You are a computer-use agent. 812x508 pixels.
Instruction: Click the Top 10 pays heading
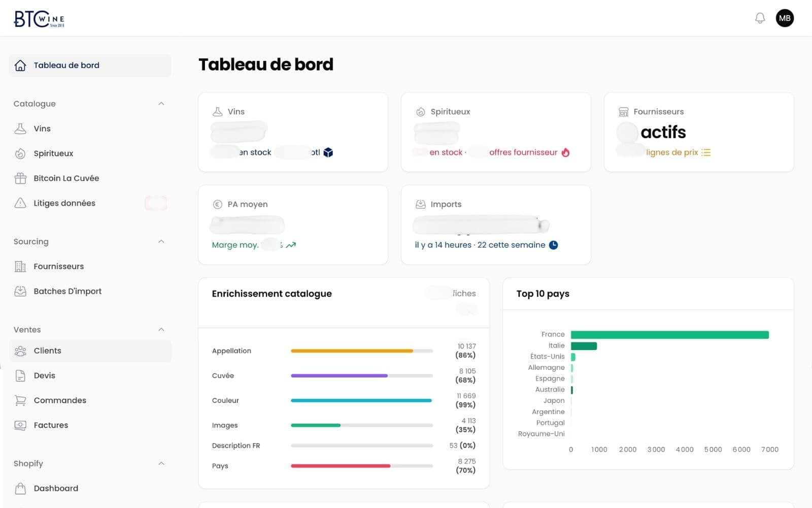coord(543,294)
